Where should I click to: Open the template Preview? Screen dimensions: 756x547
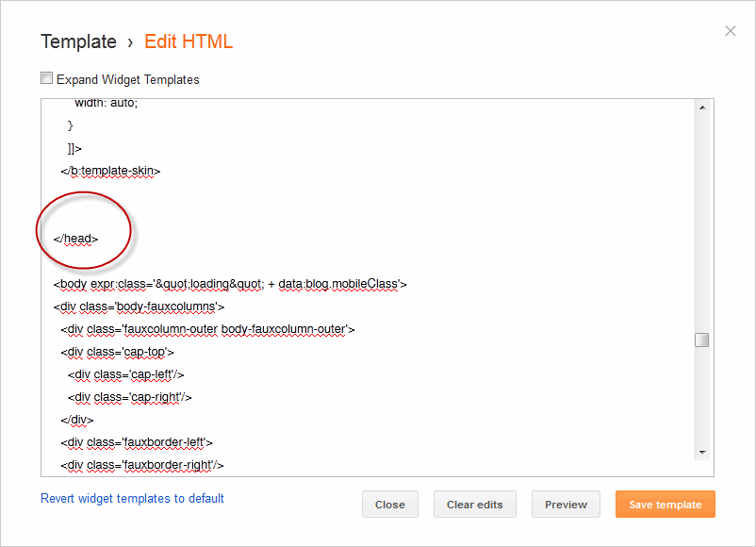(566, 505)
